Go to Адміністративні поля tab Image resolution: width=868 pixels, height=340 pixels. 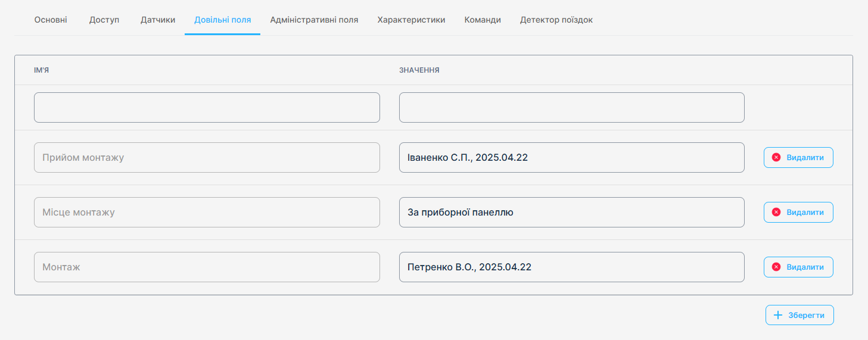(x=314, y=20)
